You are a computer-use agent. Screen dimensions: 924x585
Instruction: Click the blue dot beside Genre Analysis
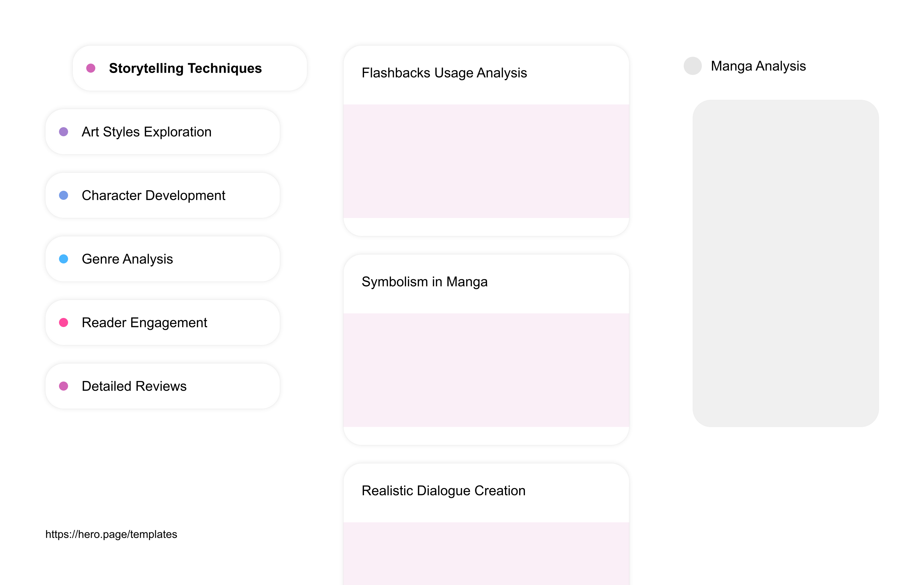[64, 259]
